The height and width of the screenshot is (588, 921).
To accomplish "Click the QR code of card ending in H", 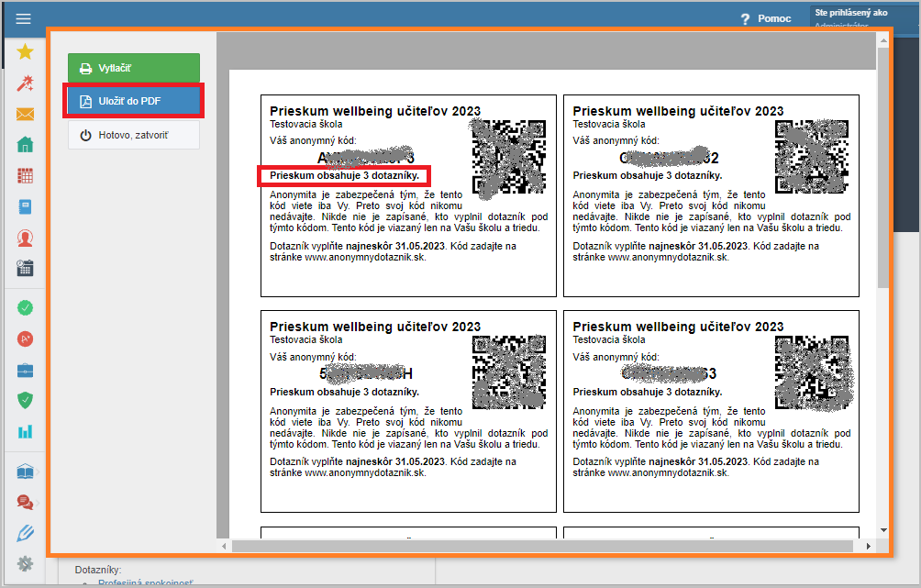I will 509,372.
